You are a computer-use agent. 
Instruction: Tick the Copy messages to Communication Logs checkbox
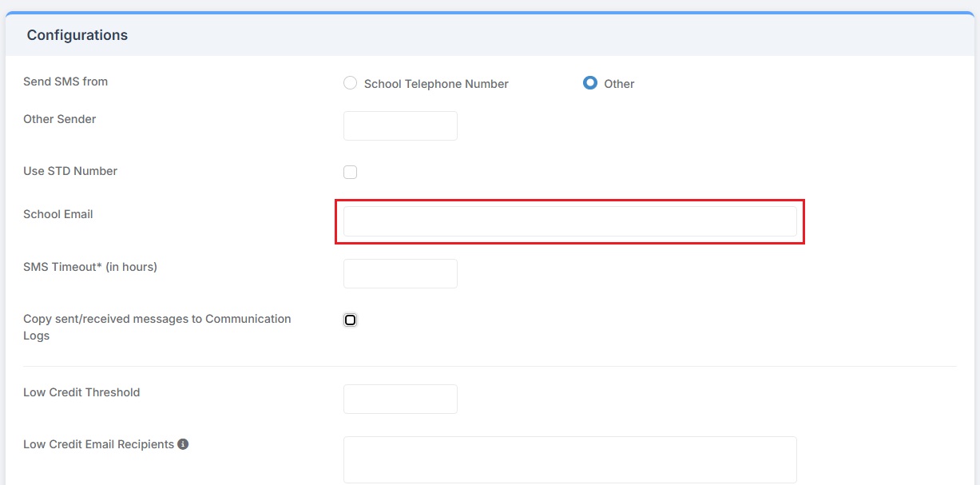350,320
